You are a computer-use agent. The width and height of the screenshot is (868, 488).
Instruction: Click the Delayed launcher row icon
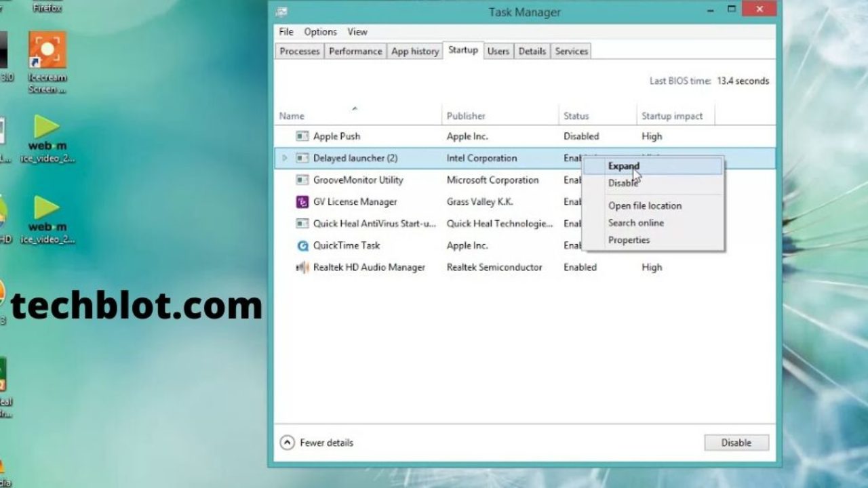click(302, 158)
